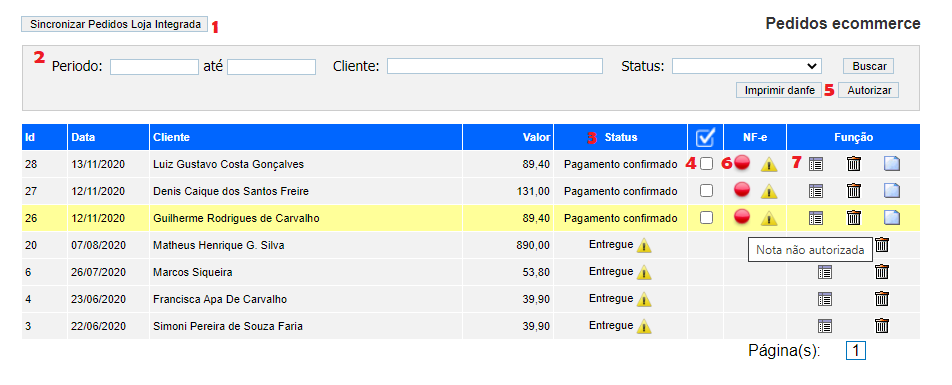Delete Francisca Apa order with trash icon

[882, 298]
